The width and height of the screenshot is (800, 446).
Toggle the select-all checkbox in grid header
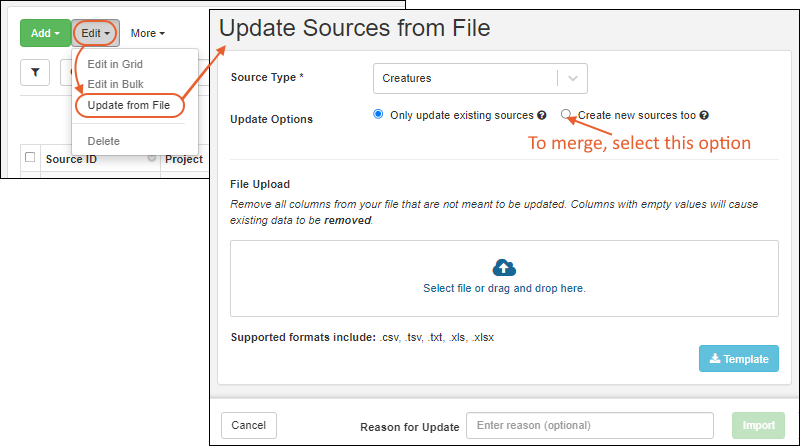(x=30, y=158)
